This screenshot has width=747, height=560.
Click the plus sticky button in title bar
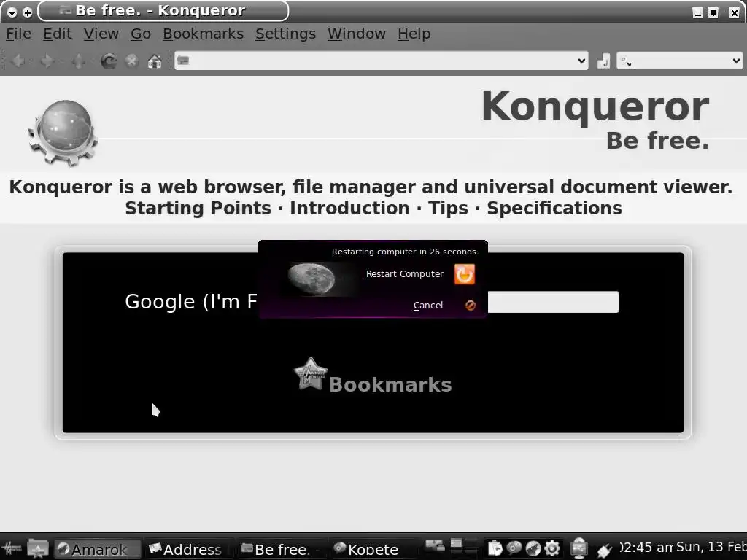pos(28,12)
